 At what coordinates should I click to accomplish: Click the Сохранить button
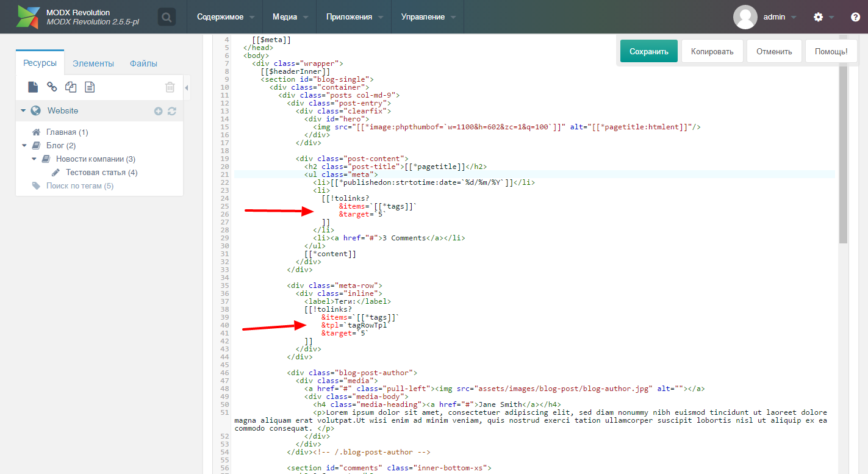649,51
